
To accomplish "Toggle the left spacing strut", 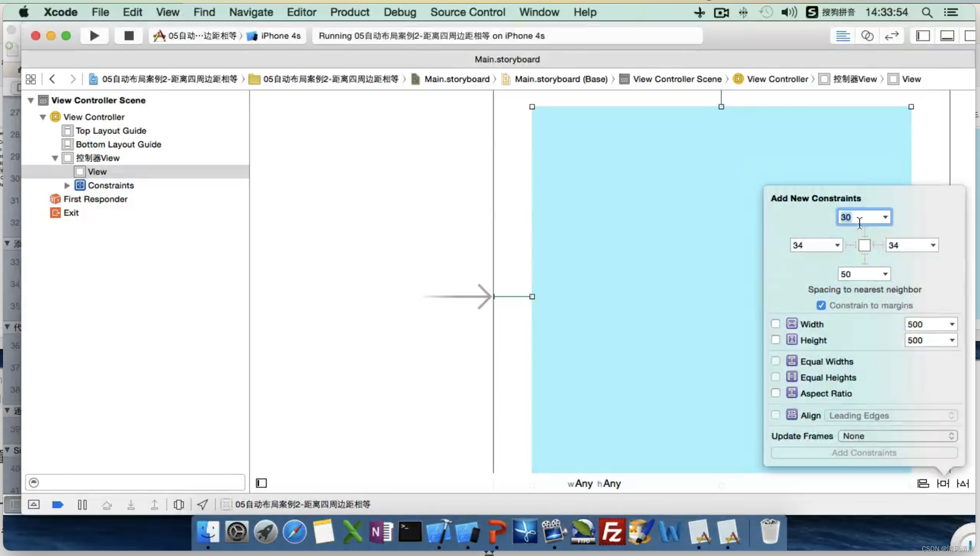I will (851, 245).
